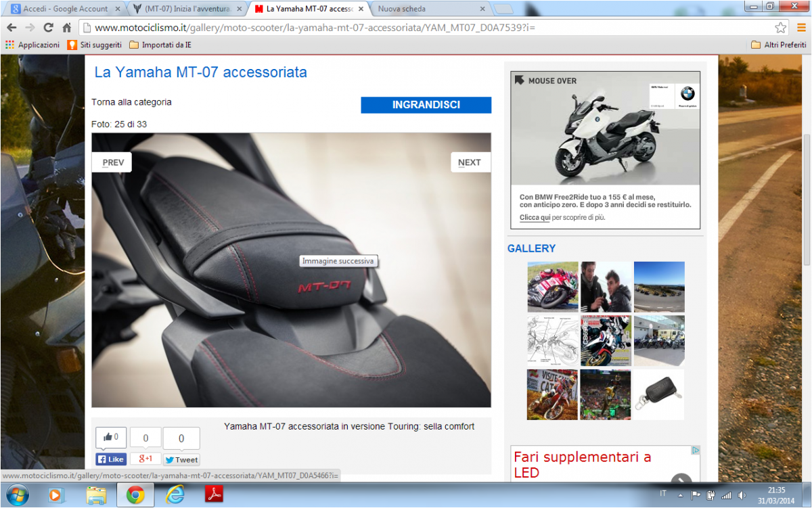This screenshot has height=508, width=812.
Task: Click the Chrome taskbar icon
Action: [135, 495]
